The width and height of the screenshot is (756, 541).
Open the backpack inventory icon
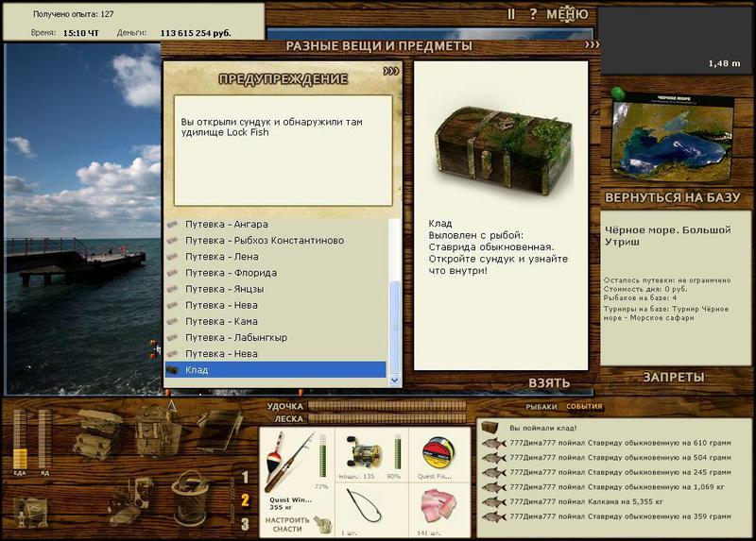(158, 431)
